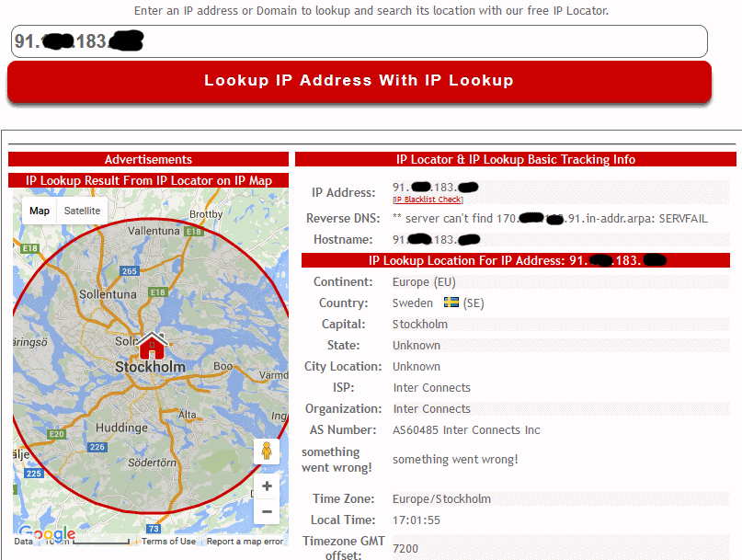The width and height of the screenshot is (742, 560).
Task: Open the map Terms of Use link
Action: pos(168,542)
